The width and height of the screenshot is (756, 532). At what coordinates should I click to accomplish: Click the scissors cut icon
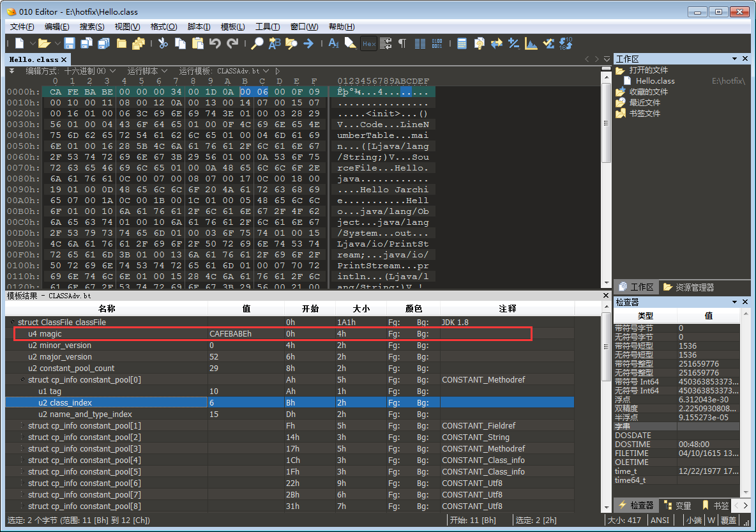tap(162, 43)
